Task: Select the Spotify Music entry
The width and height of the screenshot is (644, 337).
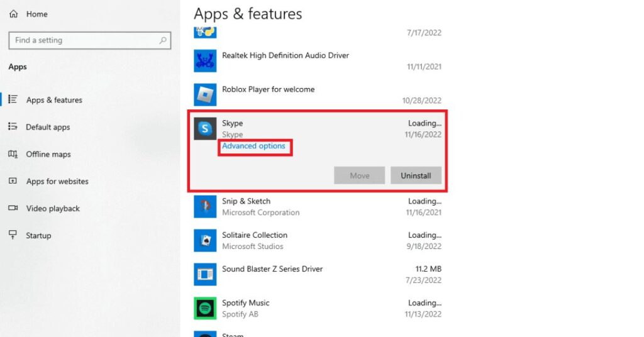Action: coord(318,308)
